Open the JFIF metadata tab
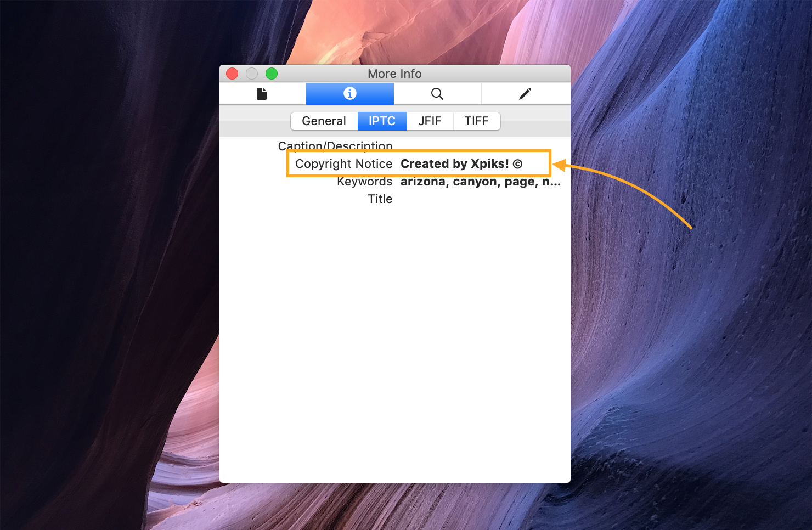Image resolution: width=812 pixels, height=530 pixels. 430,121
